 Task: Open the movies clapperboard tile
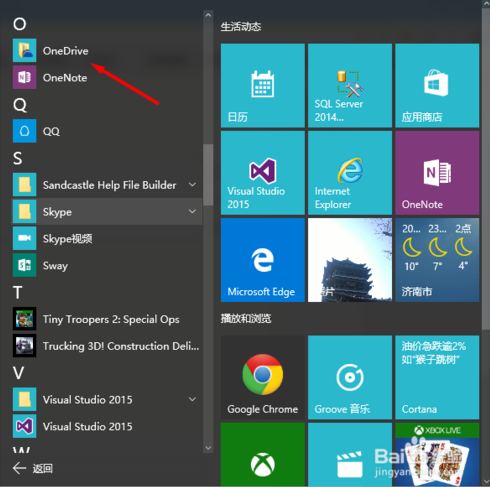[x=350, y=455]
